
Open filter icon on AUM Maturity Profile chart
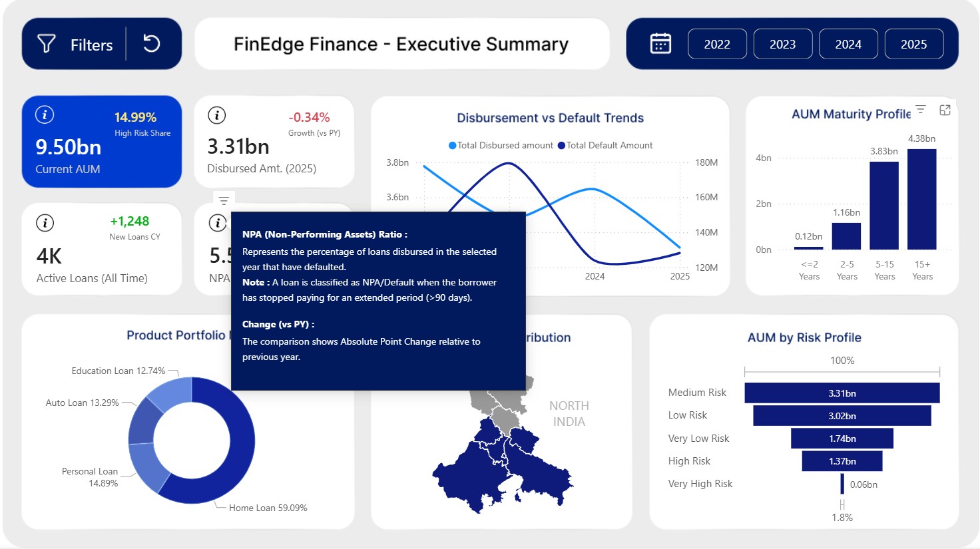tap(921, 110)
